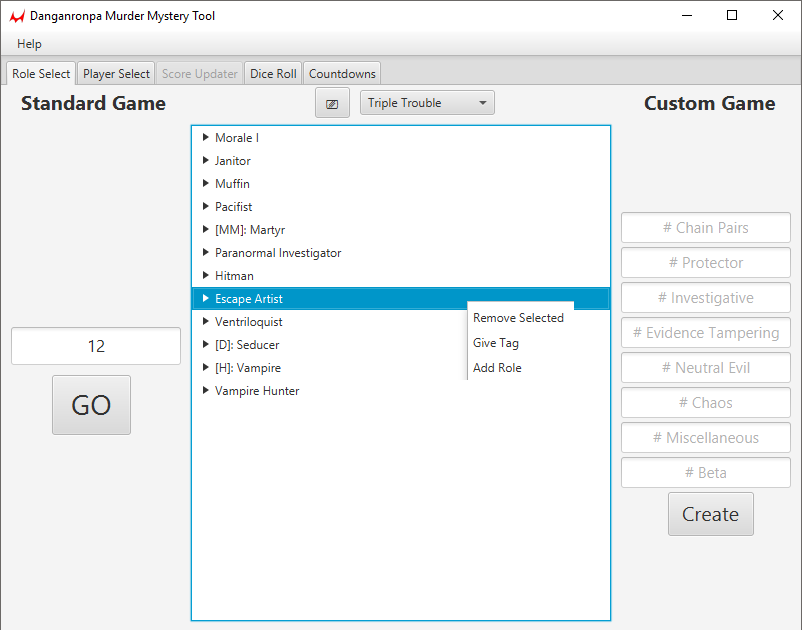Click the edit icon button beside Triple Trouble
The height and width of the screenshot is (630, 802).
point(332,103)
